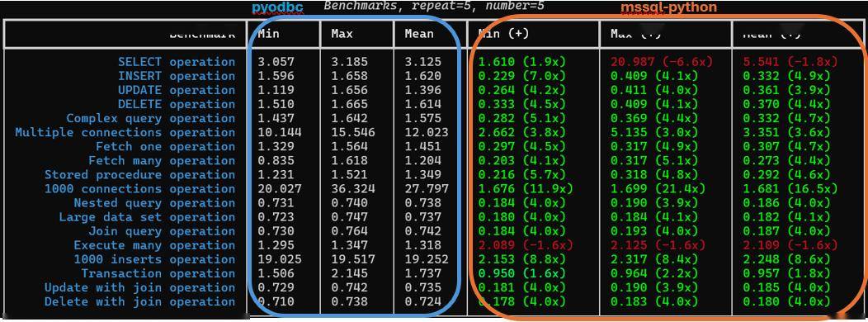Click value '0.216 (5.7x)' in Stored procedure row

click(x=522, y=174)
